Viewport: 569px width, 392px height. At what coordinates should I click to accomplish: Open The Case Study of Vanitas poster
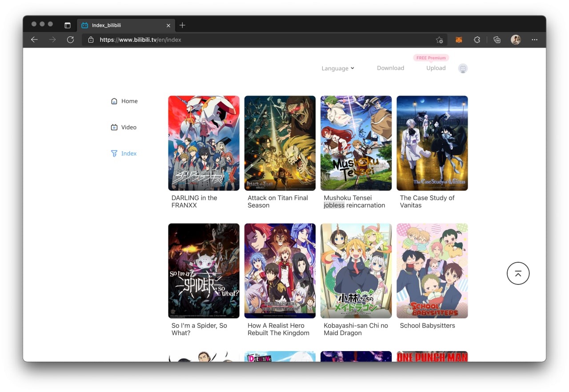pyautogui.click(x=432, y=143)
